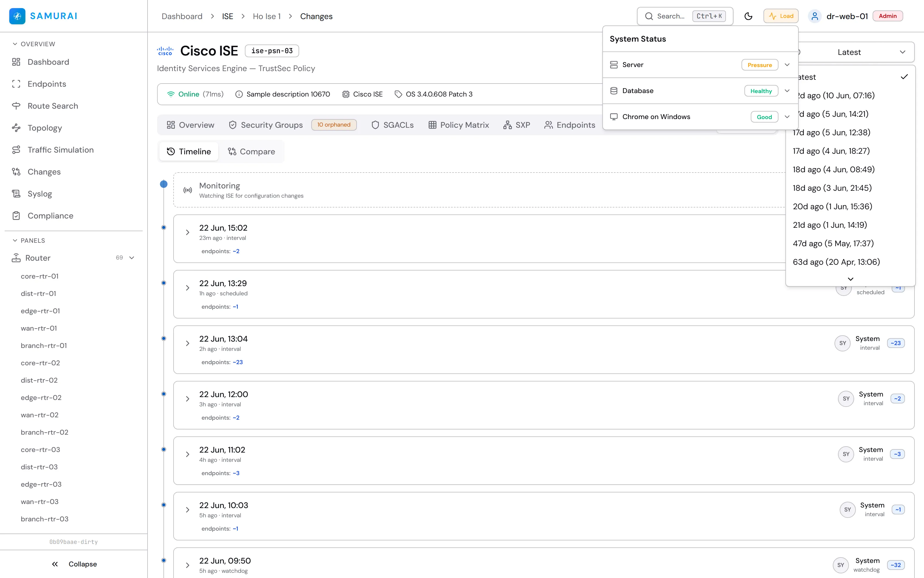Focus the Search input field
Viewport: 924px width, 578px height.
coord(685,16)
